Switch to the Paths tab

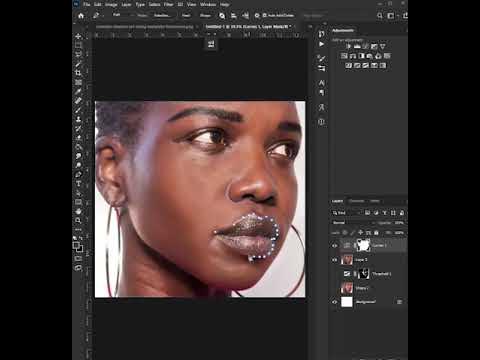click(x=375, y=201)
